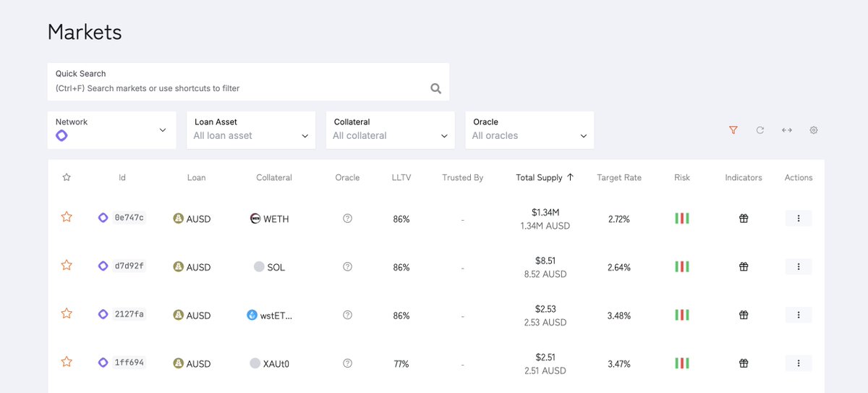Viewport: 868px width, 393px height.
Task: Open table settings gear icon
Action: 814,130
